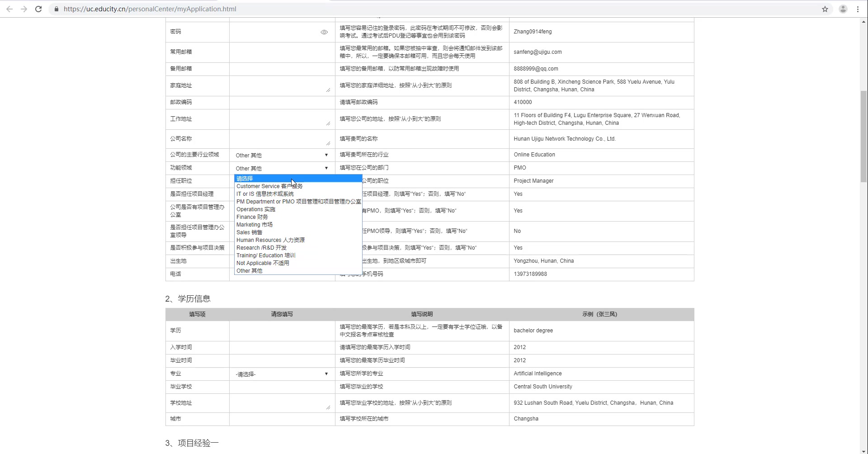Click example phone 13973189988
This screenshot has width=868, height=454.
(530, 274)
